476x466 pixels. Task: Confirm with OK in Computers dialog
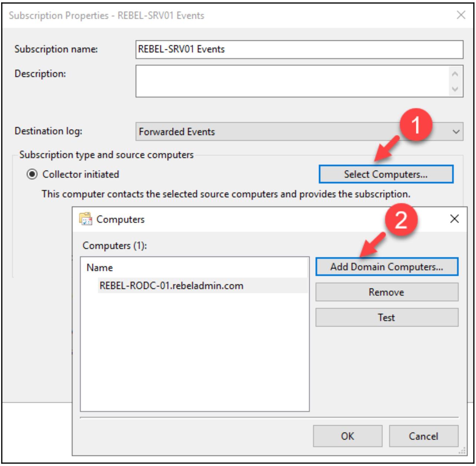click(347, 436)
